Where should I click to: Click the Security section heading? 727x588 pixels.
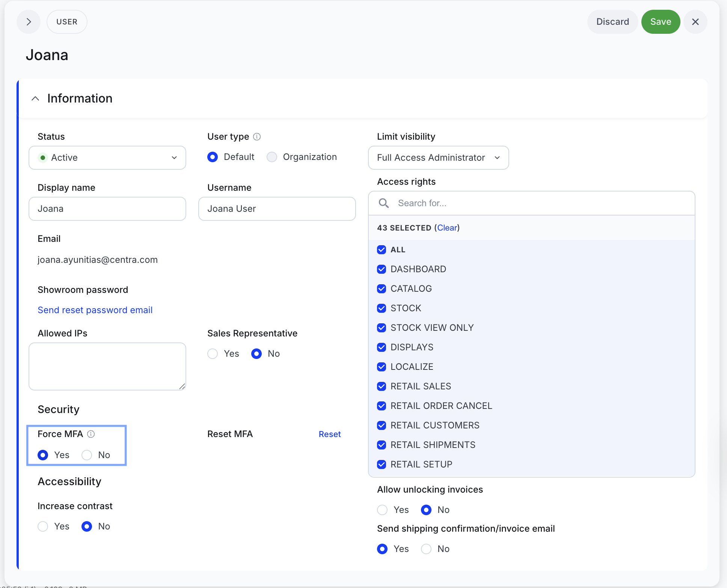[x=59, y=409]
